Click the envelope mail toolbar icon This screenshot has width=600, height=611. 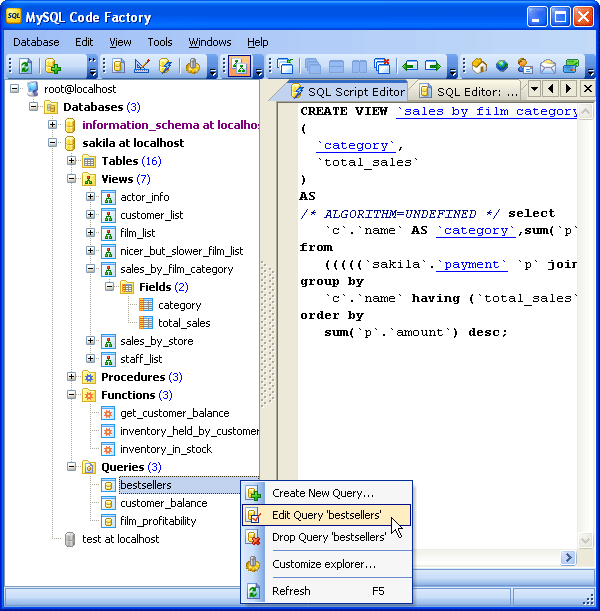(548, 67)
